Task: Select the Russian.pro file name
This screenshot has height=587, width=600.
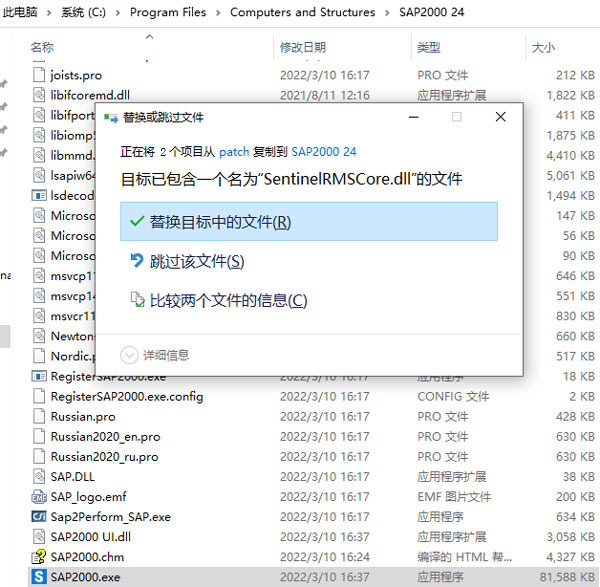Action: tap(83, 416)
